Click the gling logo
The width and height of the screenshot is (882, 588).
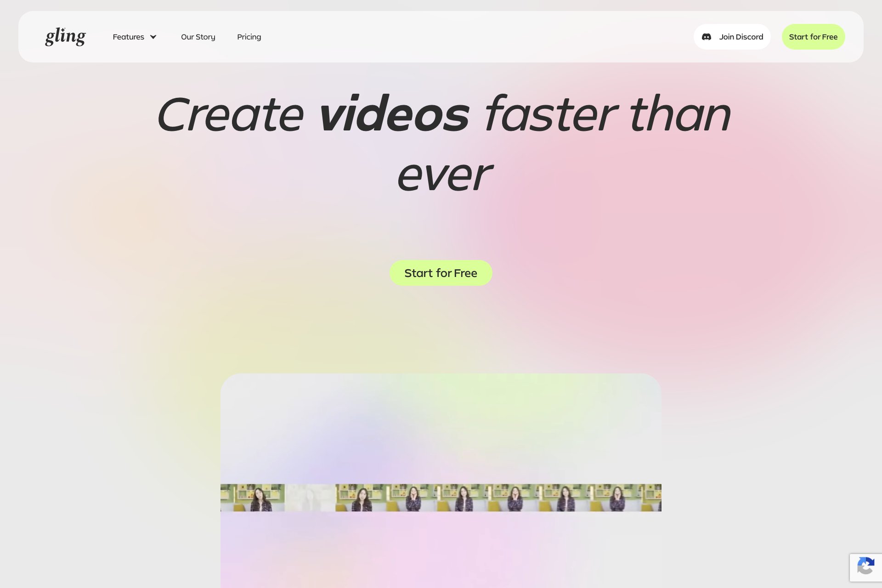coord(65,37)
